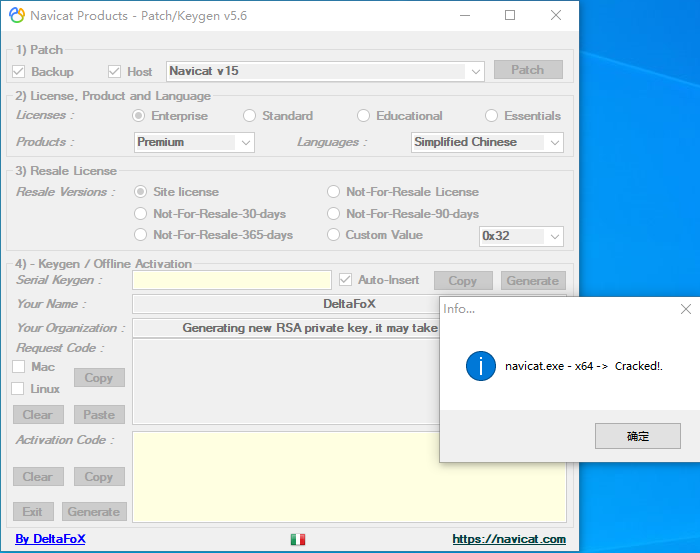The height and width of the screenshot is (553, 700).
Task: Click Copy under Activation Code
Action: click(99, 477)
